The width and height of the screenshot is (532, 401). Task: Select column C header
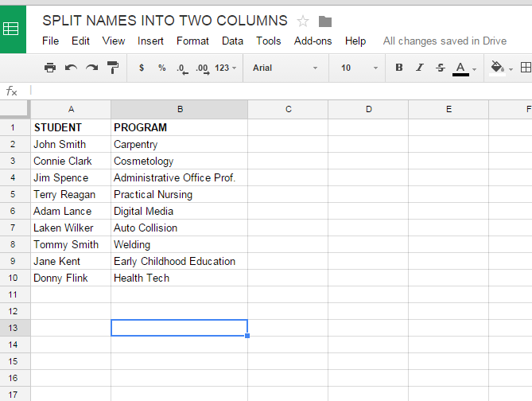288,109
